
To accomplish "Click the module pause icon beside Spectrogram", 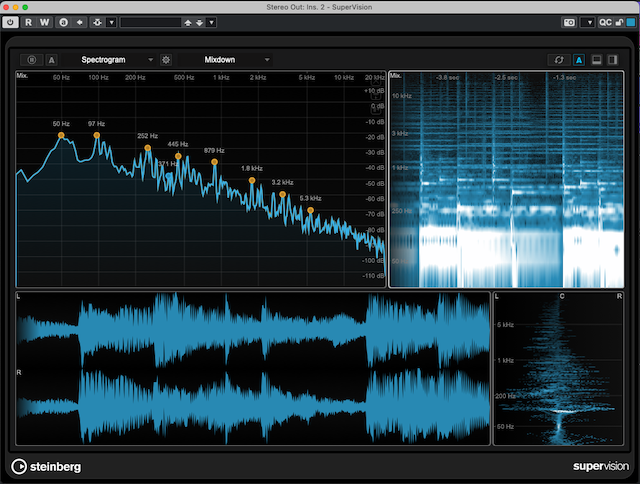I will pyautogui.click(x=31, y=60).
